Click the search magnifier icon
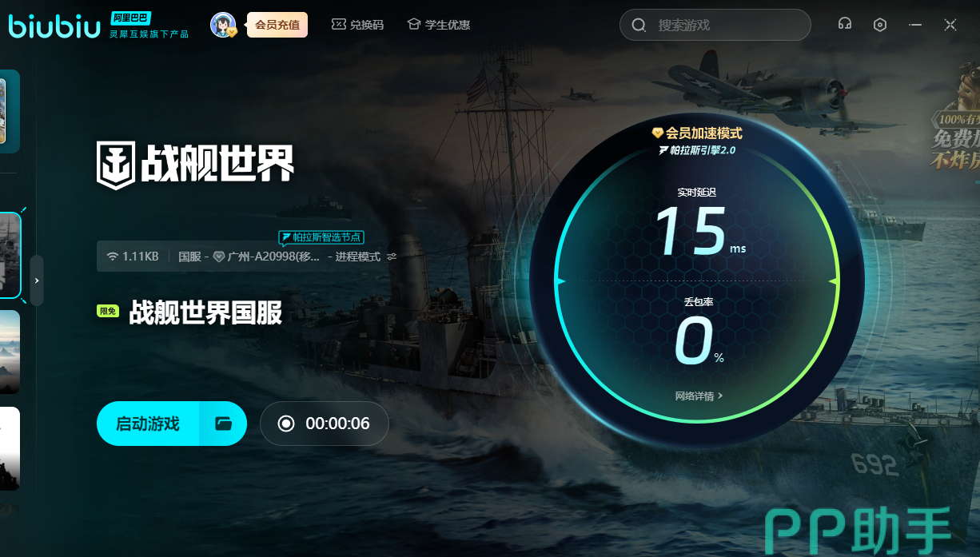 click(x=639, y=26)
